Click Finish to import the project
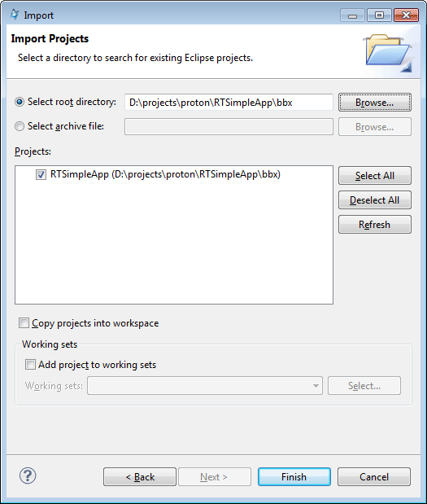The height and width of the screenshot is (504, 427). click(294, 476)
